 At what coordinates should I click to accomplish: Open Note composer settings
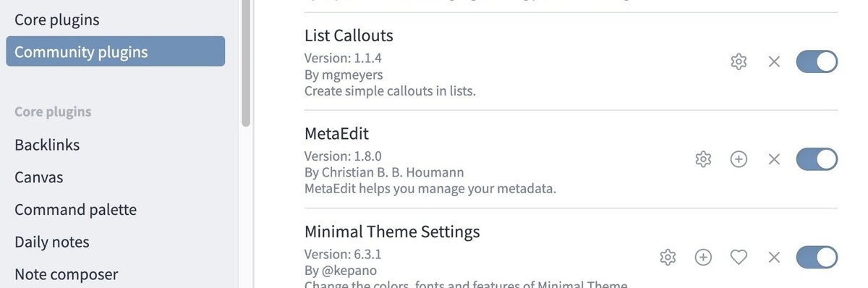pos(116,274)
